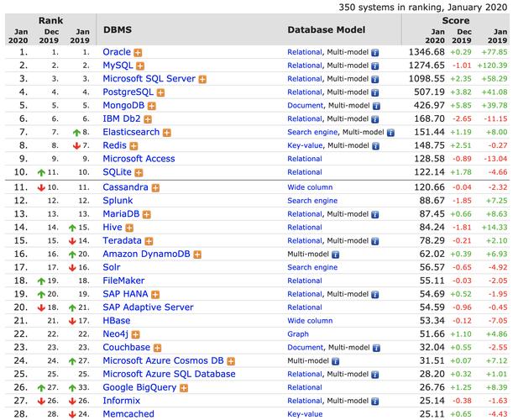Select MySQL's yearly change +120.39

click(492, 66)
